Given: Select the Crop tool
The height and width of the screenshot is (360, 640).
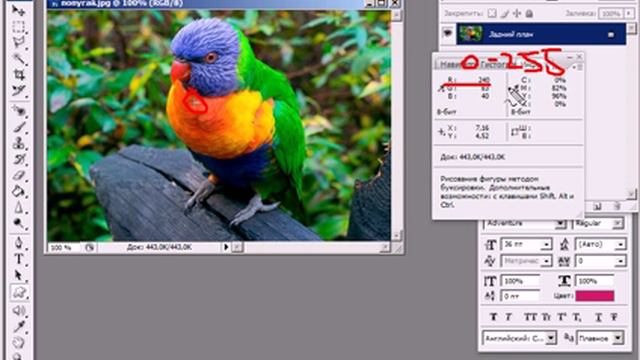Looking at the screenshot, I should tap(18, 74).
